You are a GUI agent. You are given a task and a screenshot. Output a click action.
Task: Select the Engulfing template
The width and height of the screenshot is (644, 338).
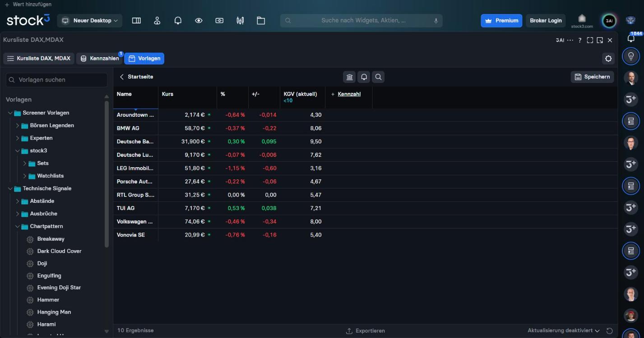[49, 276]
